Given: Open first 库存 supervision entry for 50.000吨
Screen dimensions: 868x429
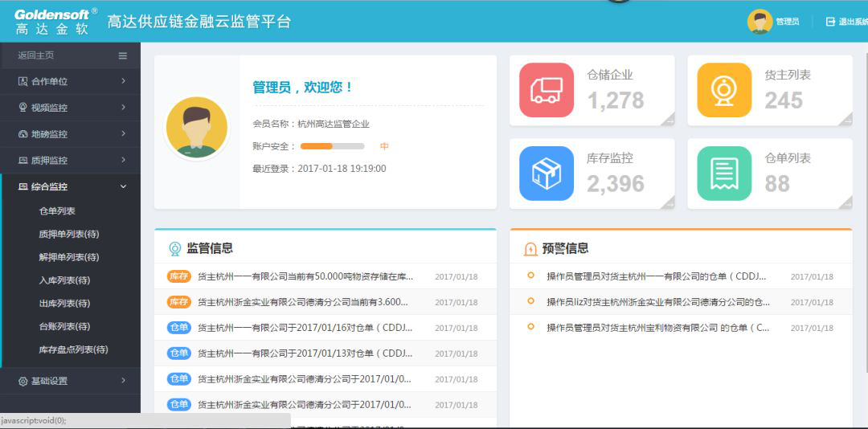Looking at the screenshot, I should click(x=305, y=276).
